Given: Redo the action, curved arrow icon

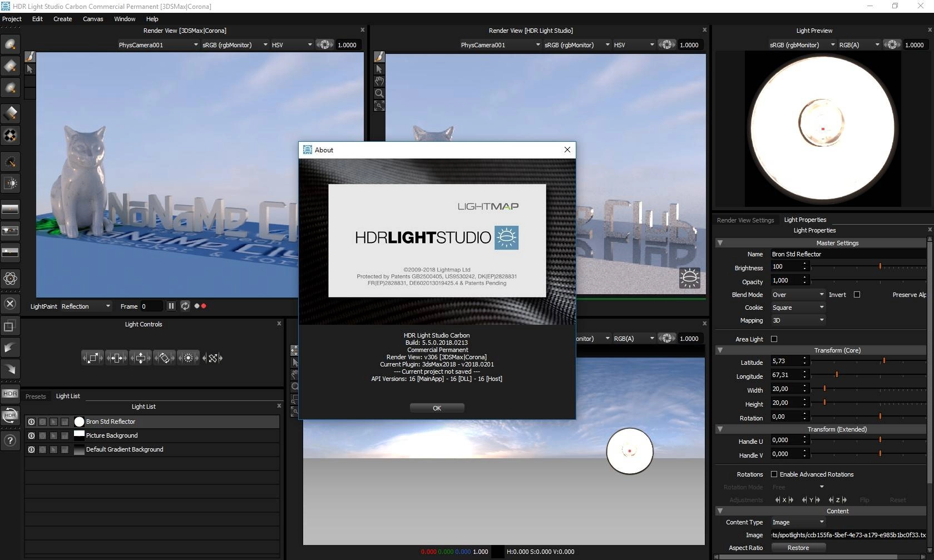Looking at the screenshot, I should point(10,369).
